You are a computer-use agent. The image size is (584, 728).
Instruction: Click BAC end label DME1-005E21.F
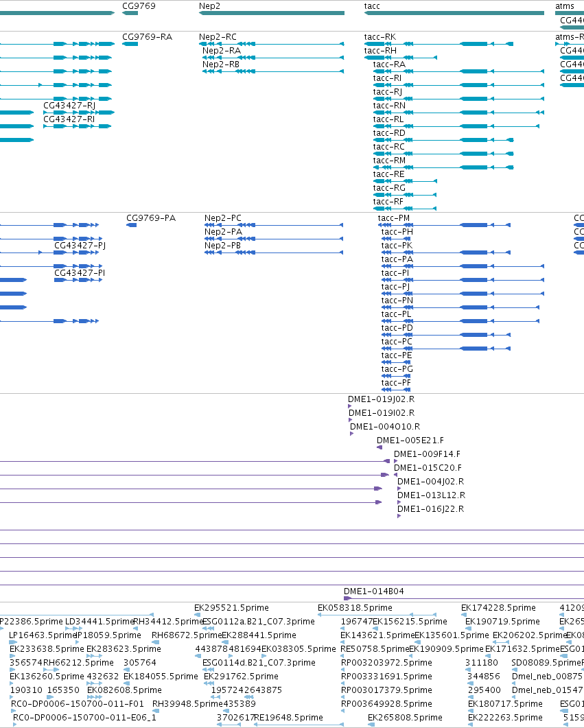pyautogui.click(x=410, y=440)
